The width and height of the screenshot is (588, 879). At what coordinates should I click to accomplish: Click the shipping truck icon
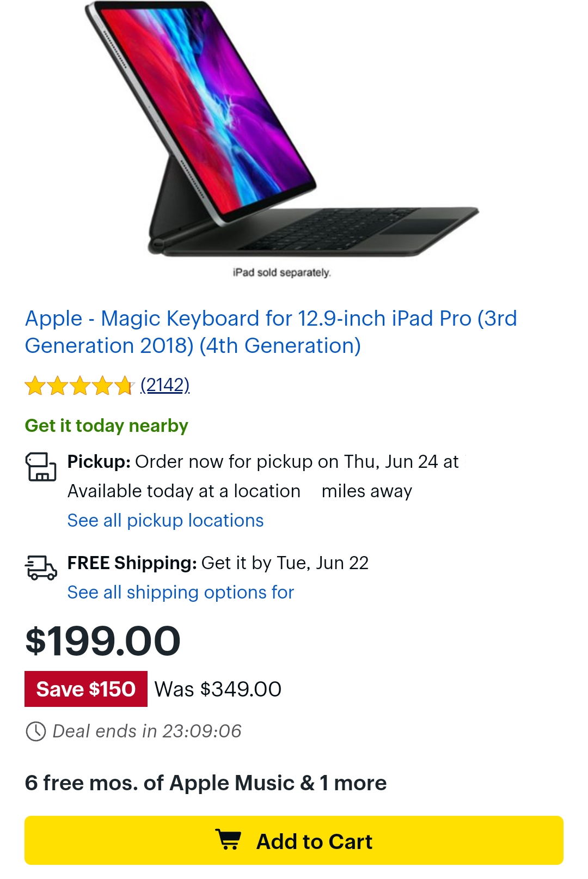point(41,567)
